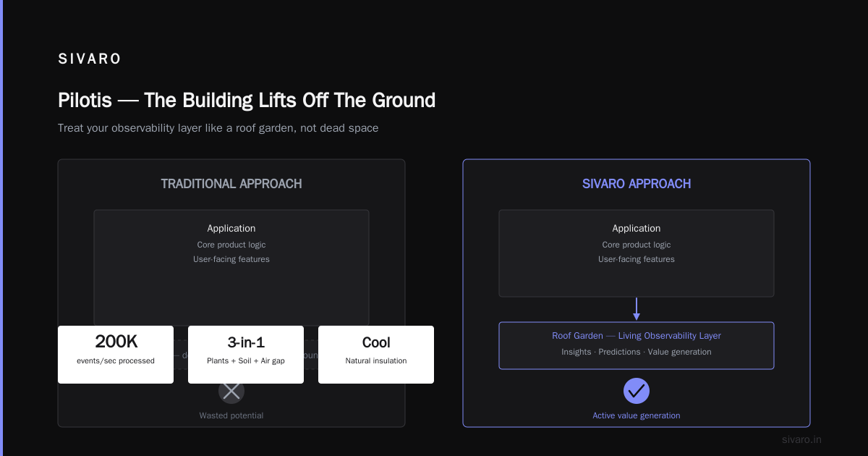Select the 3-in-1 Plants Soil Air gap card
The image size is (868, 456).
pyautogui.click(x=246, y=355)
